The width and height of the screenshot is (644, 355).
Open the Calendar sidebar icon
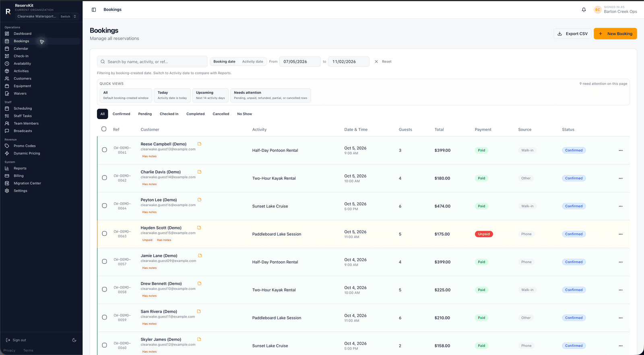(x=7, y=49)
